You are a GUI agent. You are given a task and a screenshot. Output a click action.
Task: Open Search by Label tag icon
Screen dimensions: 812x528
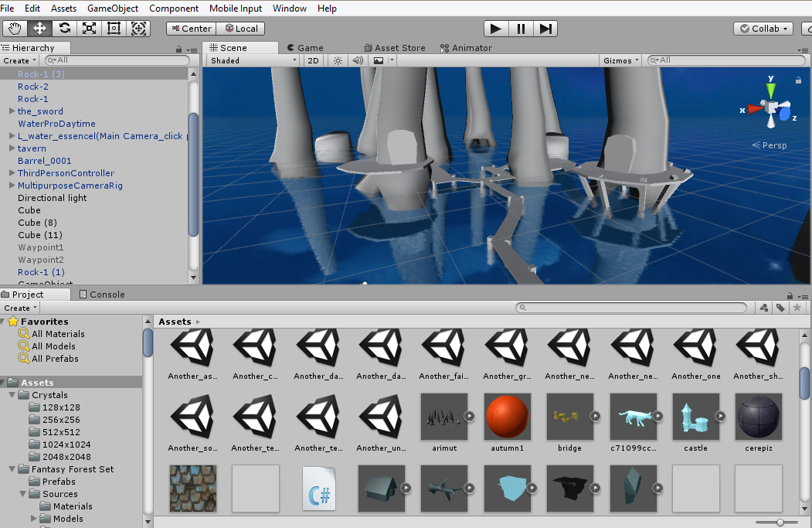(780, 308)
